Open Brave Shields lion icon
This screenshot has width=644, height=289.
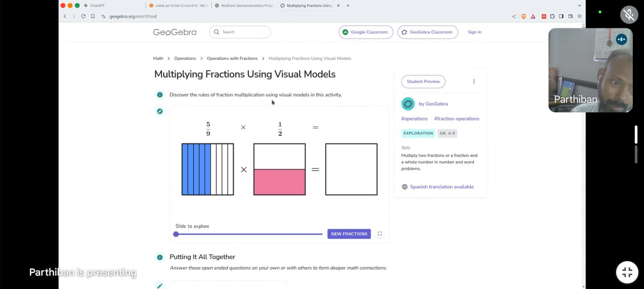pyautogui.click(x=524, y=16)
